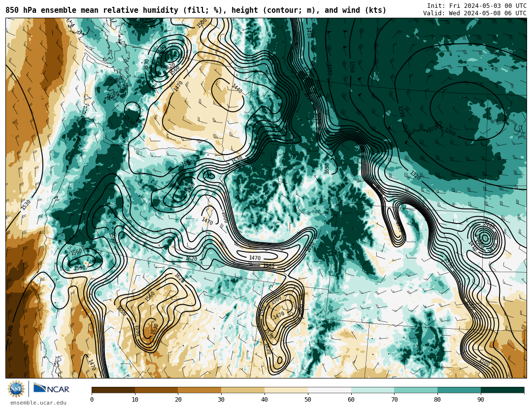Click the NSF logo
The width and height of the screenshot is (532, 409).
16,389
